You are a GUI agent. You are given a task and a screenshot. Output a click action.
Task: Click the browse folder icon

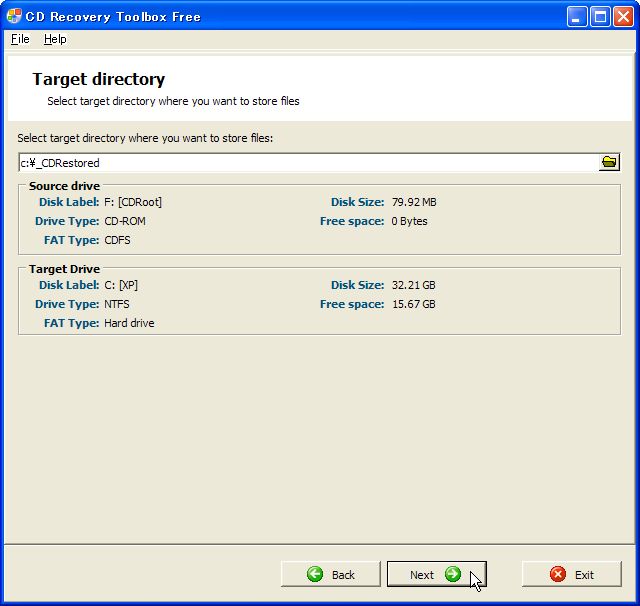coord(609,162)
